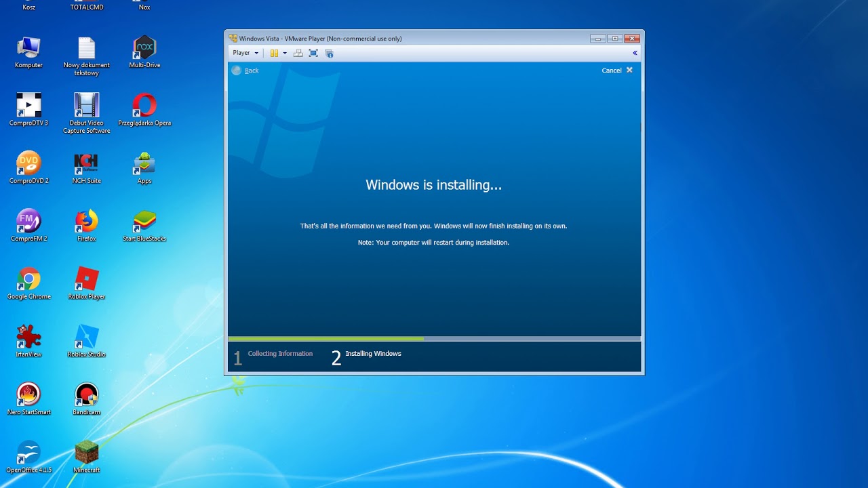
Task: Click the Back link in Windows setup
Action: 252,70
